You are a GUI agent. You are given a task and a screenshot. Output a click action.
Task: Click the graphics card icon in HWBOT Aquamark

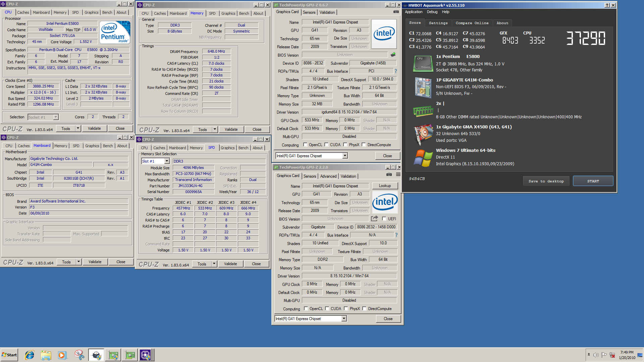coord(423,134)
